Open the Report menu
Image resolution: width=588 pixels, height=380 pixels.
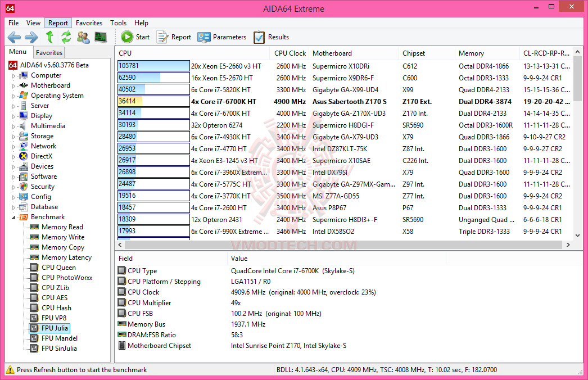pyautogui.click(x=58, y=23)
